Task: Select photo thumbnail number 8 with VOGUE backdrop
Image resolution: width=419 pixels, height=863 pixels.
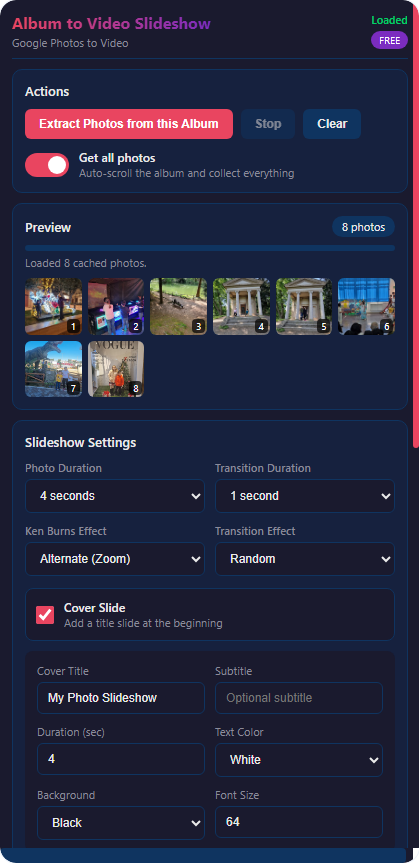Action: 116,369
